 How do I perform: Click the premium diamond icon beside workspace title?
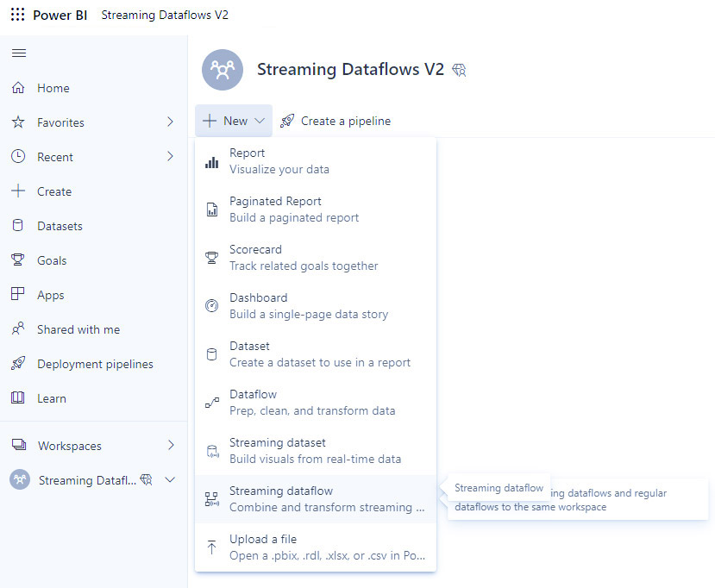tap(459, 70)
